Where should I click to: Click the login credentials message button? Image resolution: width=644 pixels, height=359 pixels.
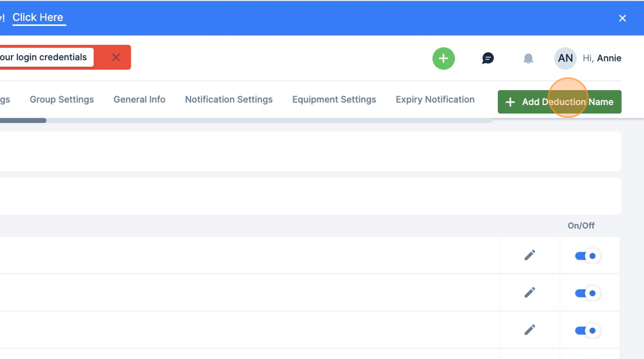[45, 57]
